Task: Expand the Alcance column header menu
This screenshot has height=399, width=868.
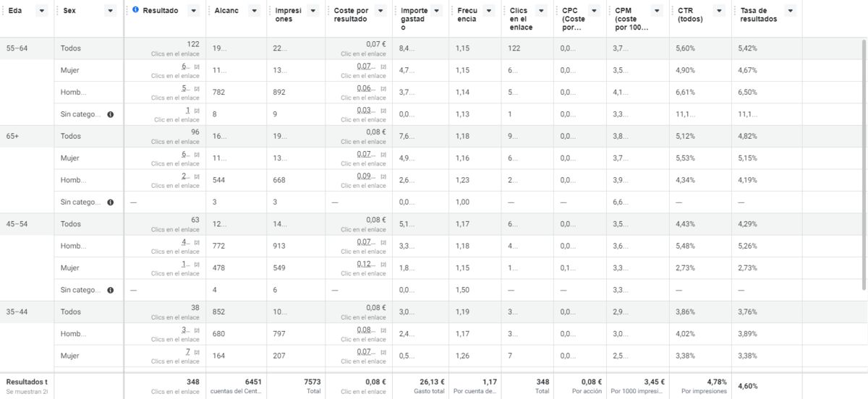Action: tap(254, 11)
